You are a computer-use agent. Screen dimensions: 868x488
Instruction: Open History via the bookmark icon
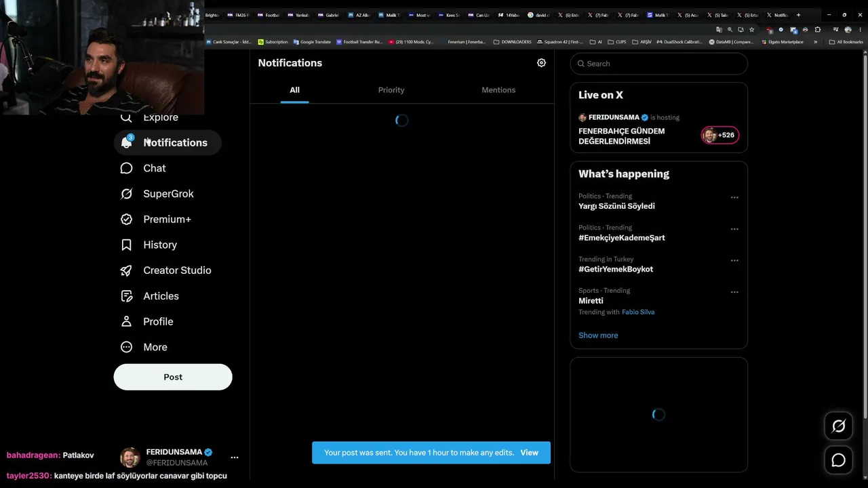pos(126,245)
